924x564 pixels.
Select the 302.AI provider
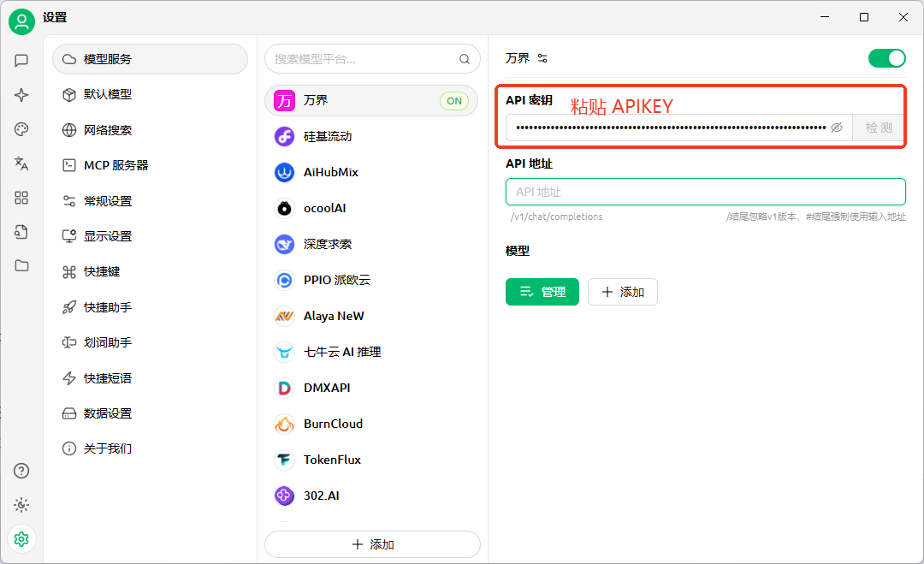(x=371, y=496)
